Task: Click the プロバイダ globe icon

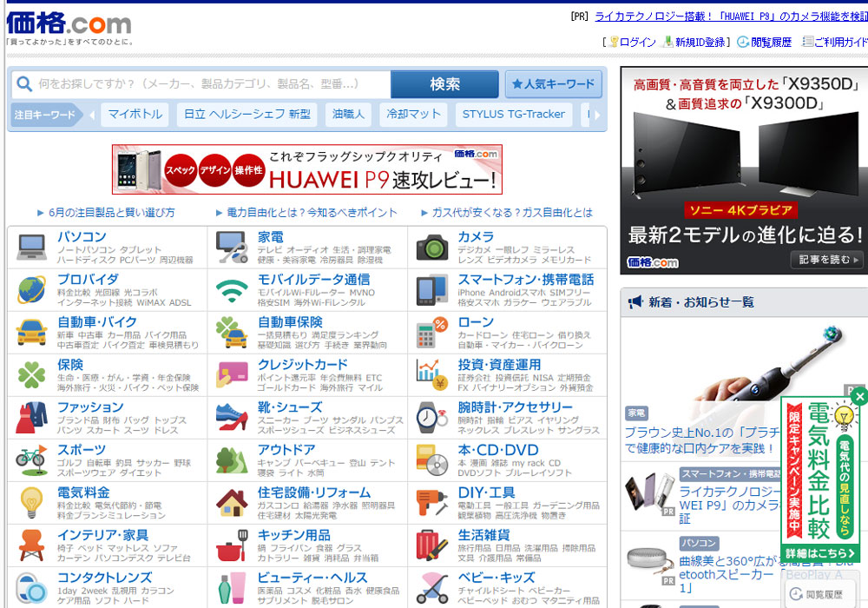Action: 31,290
